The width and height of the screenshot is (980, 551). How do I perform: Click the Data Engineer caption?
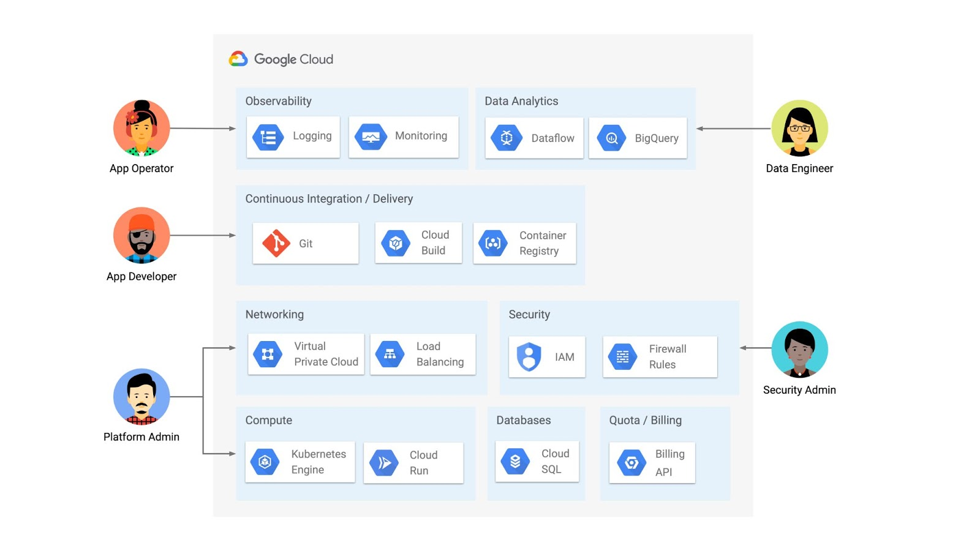[x=799, y=168]
